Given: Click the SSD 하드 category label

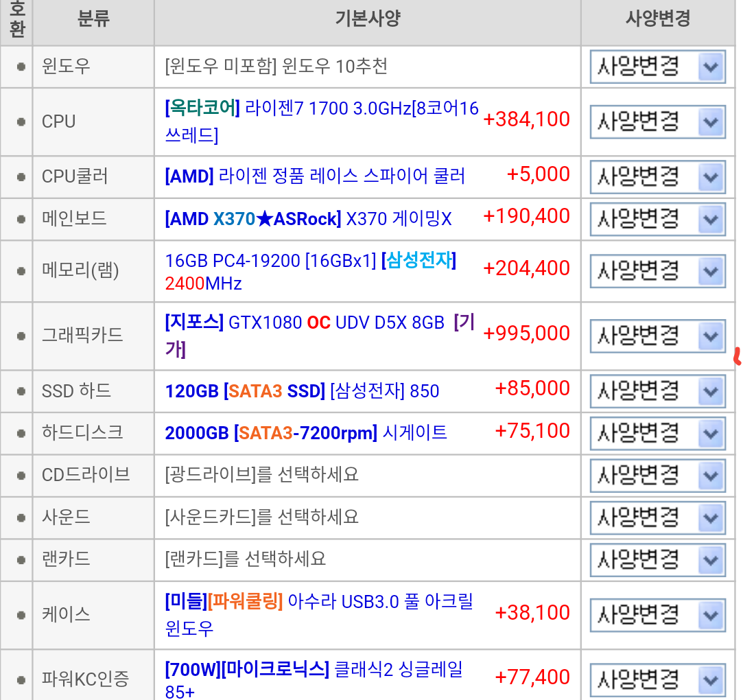Looking at the screenshot, I should [76, 391].
